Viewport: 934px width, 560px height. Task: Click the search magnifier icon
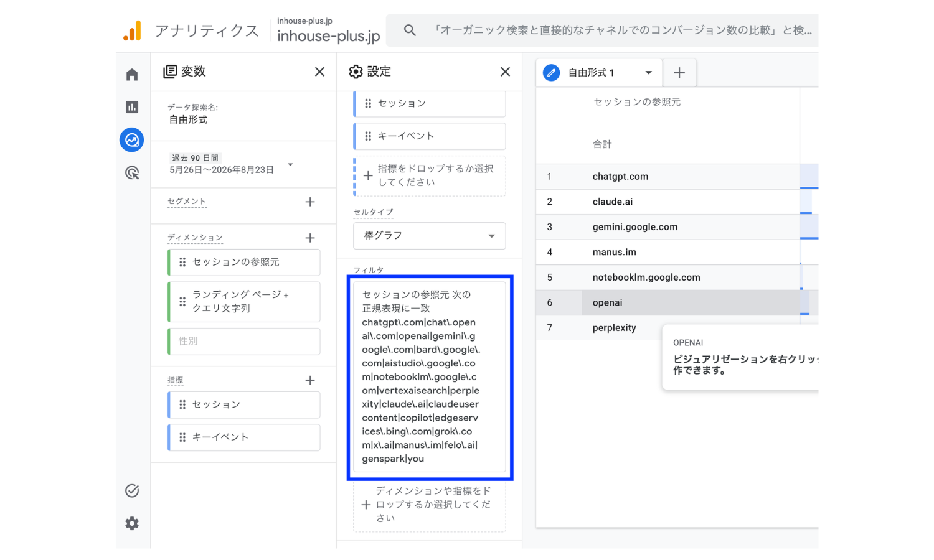coord(410,30)
